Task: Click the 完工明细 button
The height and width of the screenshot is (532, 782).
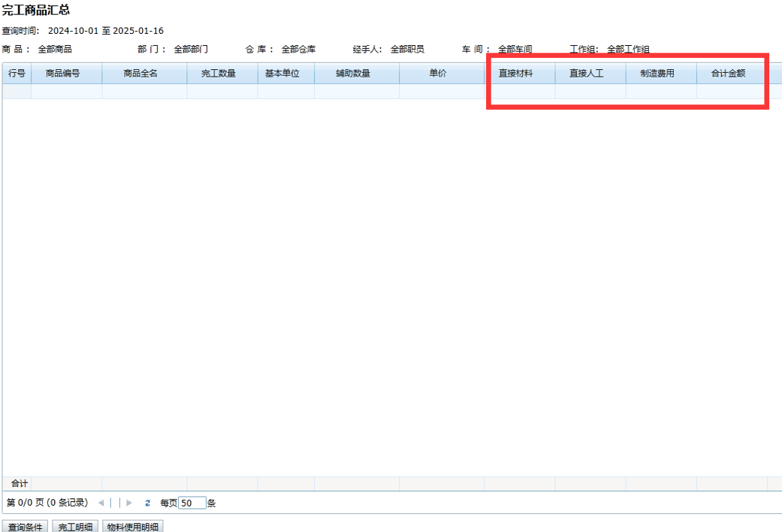Action: point(76,526)
